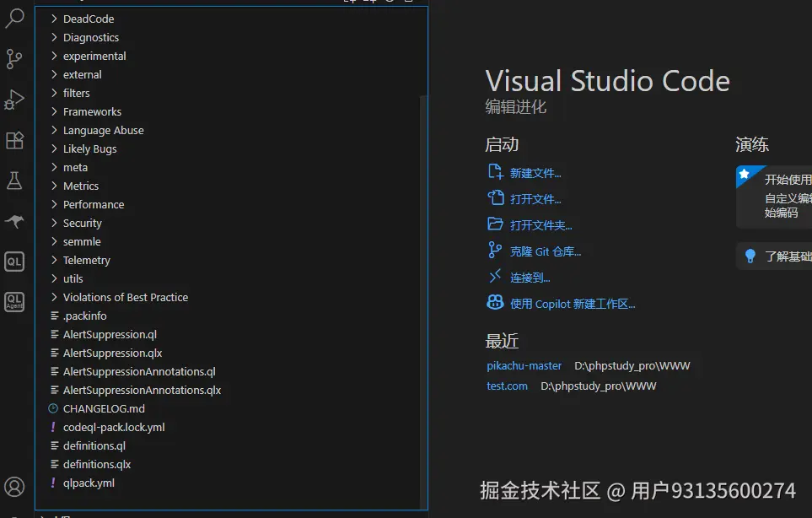
Task: Open the Source Control view
Action: (x=14, y=58)
